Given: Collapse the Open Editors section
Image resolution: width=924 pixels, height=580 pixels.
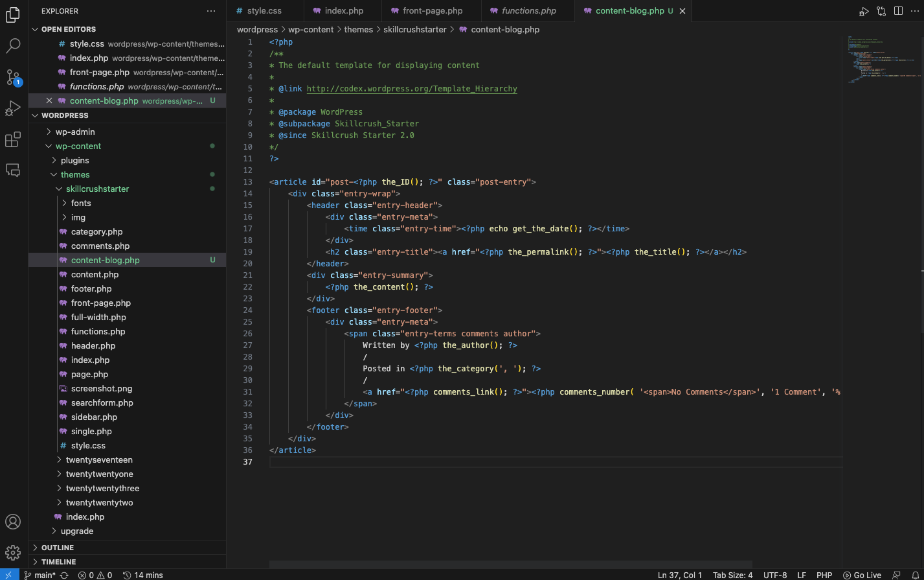Looking at the screenshot, I should (68, 29).
